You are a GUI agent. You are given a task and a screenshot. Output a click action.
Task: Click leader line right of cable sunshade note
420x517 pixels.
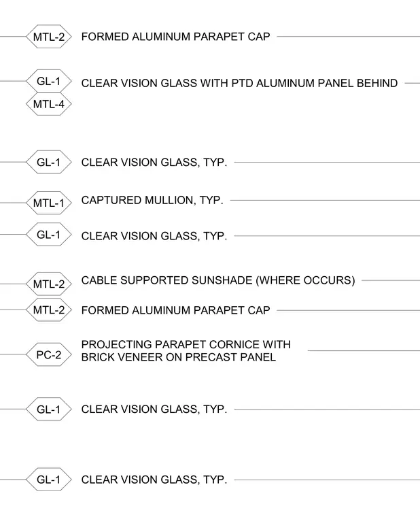391,280
